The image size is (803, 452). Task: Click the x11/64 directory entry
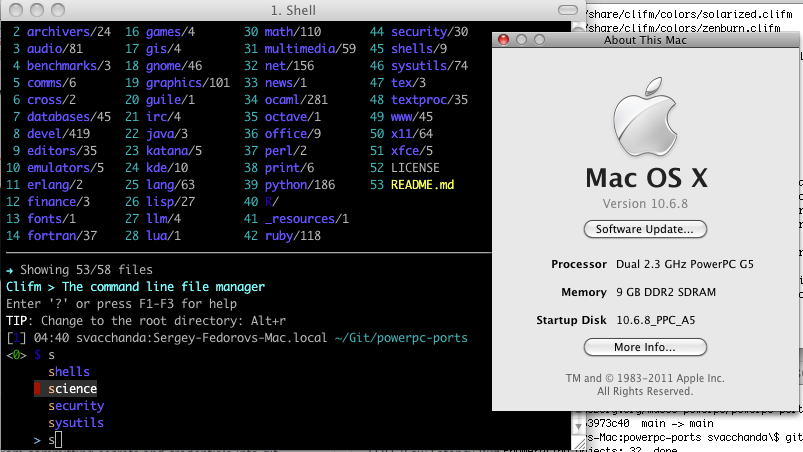click(412, 134)
